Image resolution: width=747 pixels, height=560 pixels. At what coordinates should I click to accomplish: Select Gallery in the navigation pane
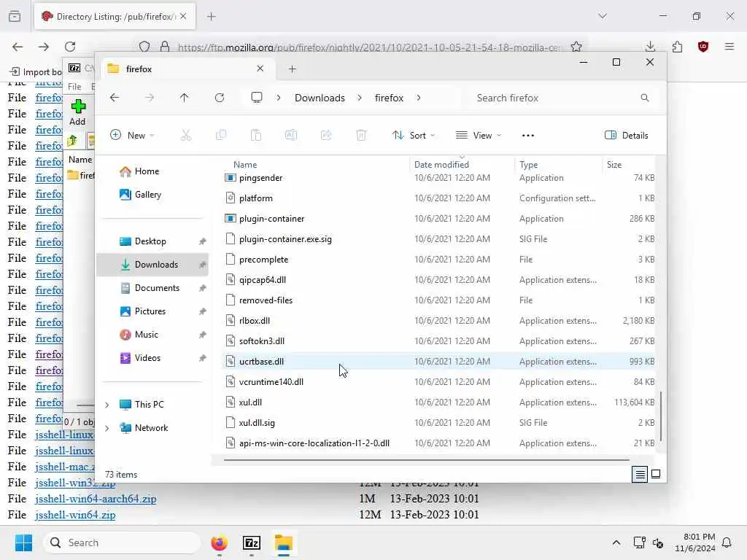click(x=152, y=195)
